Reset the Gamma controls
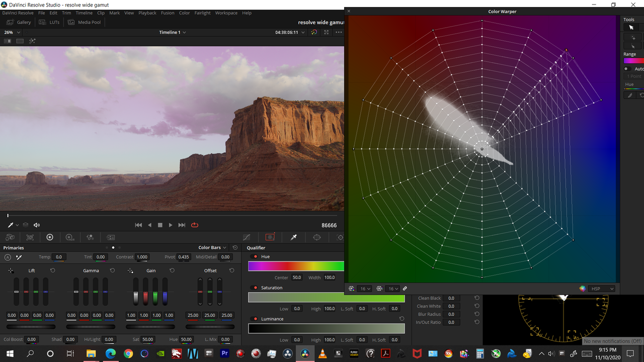 pos(112,270)
